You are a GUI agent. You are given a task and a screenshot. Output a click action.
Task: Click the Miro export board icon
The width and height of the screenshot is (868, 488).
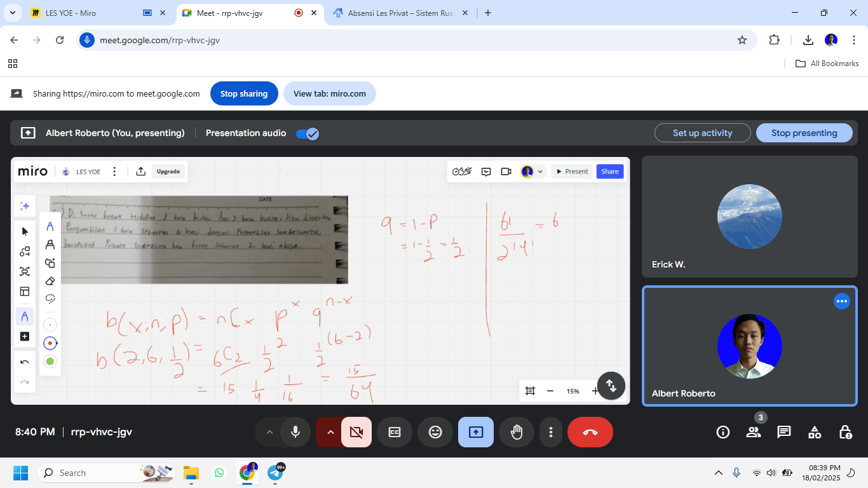click(x=141, y=172)
